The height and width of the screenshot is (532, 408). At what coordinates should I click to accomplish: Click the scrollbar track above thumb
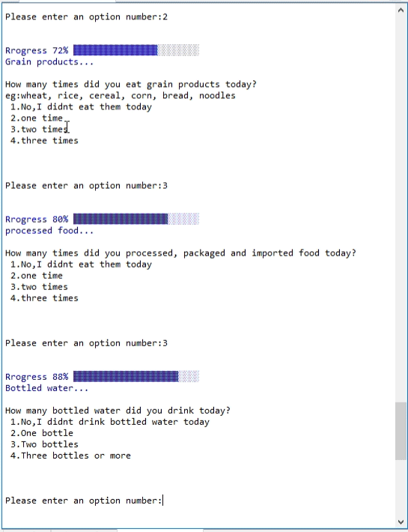coord(401,208)
